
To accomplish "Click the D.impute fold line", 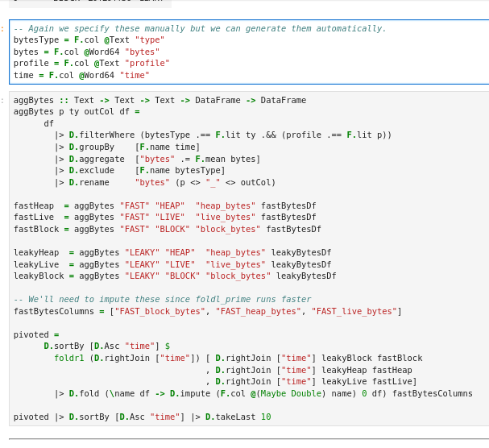I will [263, 393].
